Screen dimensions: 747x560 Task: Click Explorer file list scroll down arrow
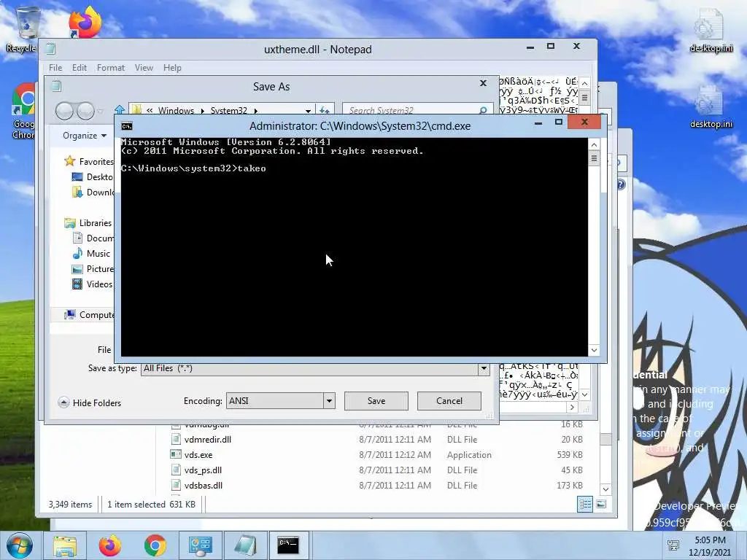pos(605,489)
